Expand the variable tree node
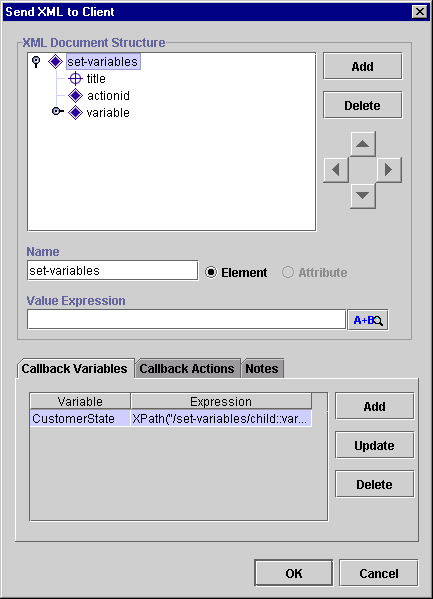 click(57, 111)
